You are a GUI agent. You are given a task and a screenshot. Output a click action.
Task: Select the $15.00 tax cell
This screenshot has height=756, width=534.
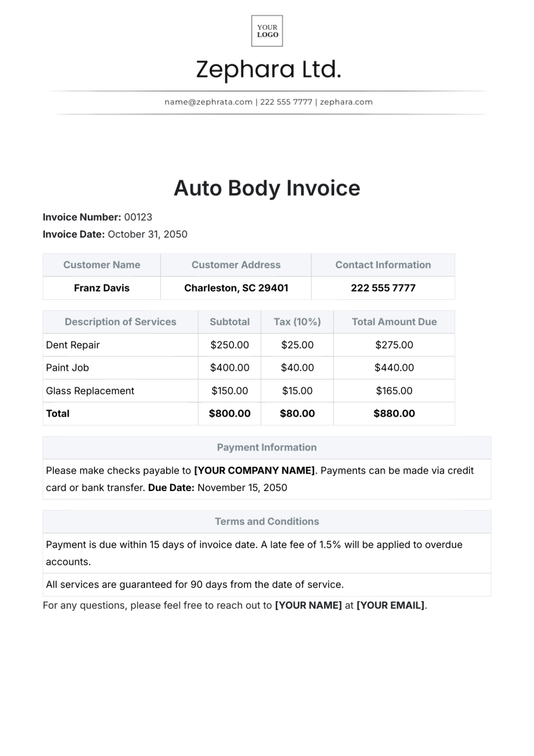pyautogui.click(x=297, y=391)
